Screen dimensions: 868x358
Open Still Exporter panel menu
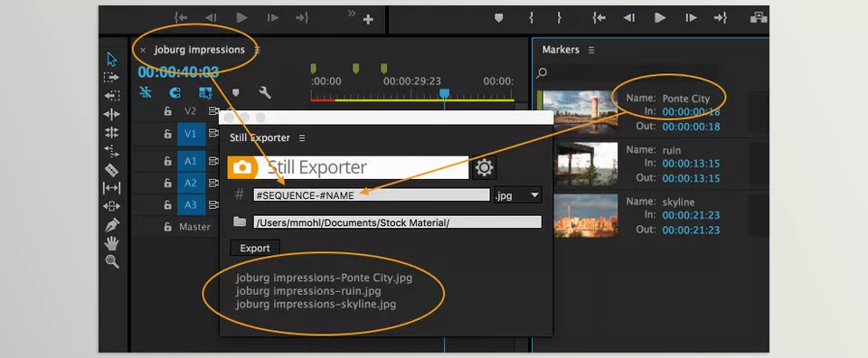[302, 137]
